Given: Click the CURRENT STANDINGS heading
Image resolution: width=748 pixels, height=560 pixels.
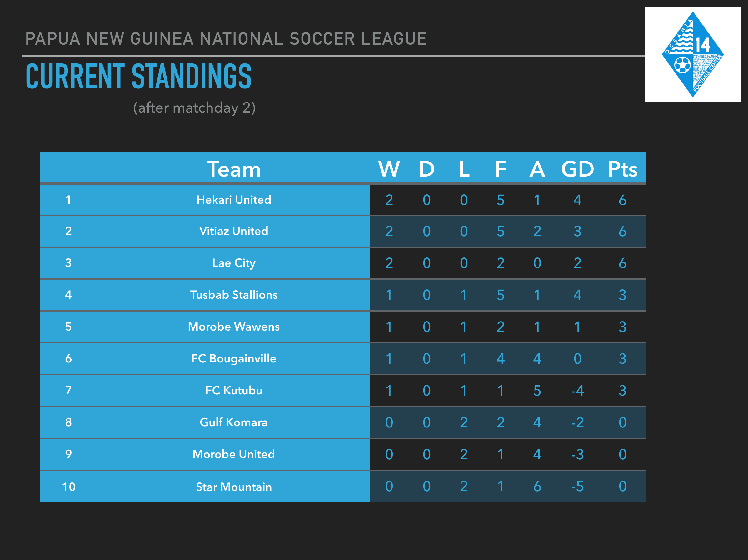Looking at the screenshot, I should (139, 77).
